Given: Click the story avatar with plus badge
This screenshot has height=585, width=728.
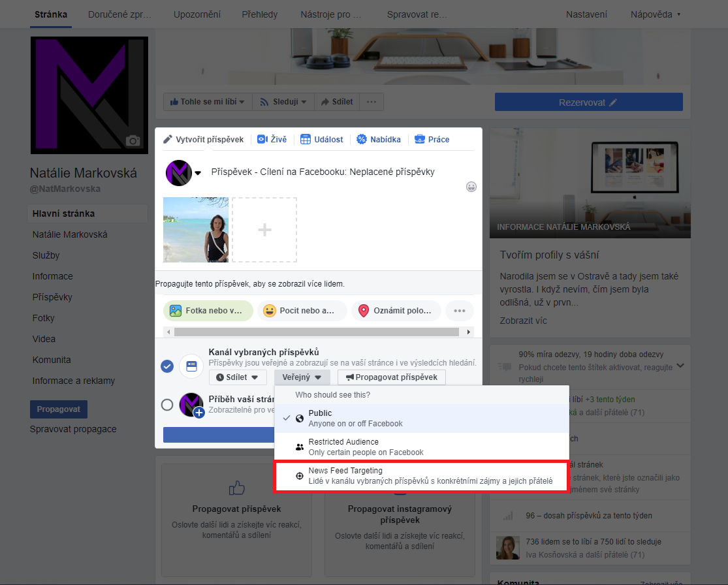Looking at the screenshot, I should (192, 405).
